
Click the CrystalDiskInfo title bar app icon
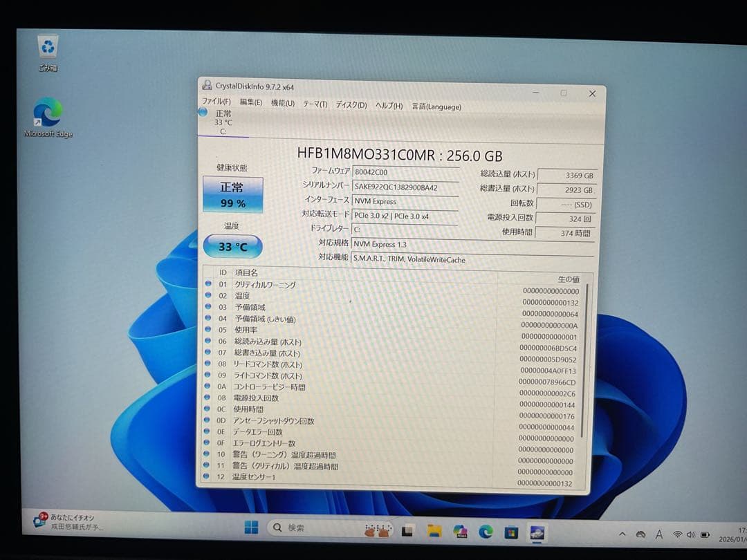click(207, 85)
